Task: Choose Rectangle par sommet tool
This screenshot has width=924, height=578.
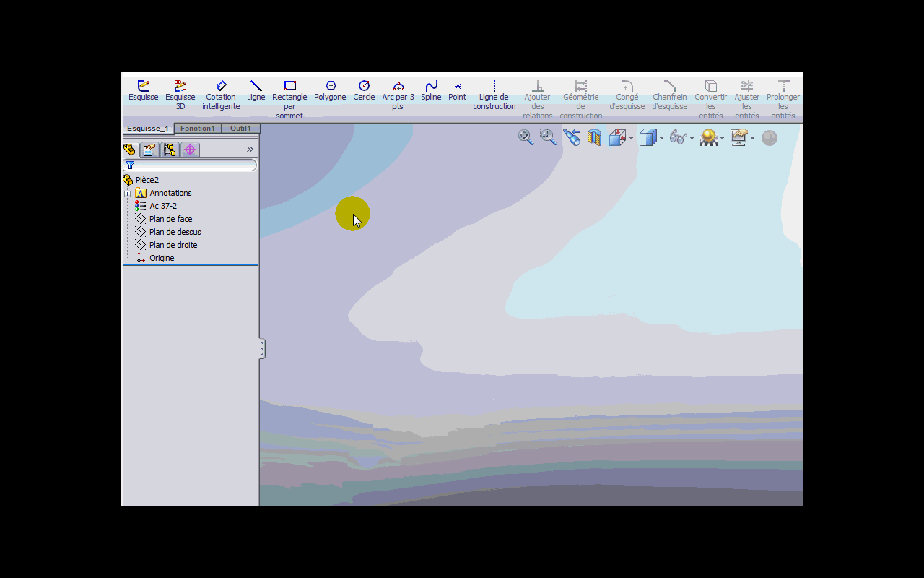Action: pyautogui.click(x=289, y=100)
